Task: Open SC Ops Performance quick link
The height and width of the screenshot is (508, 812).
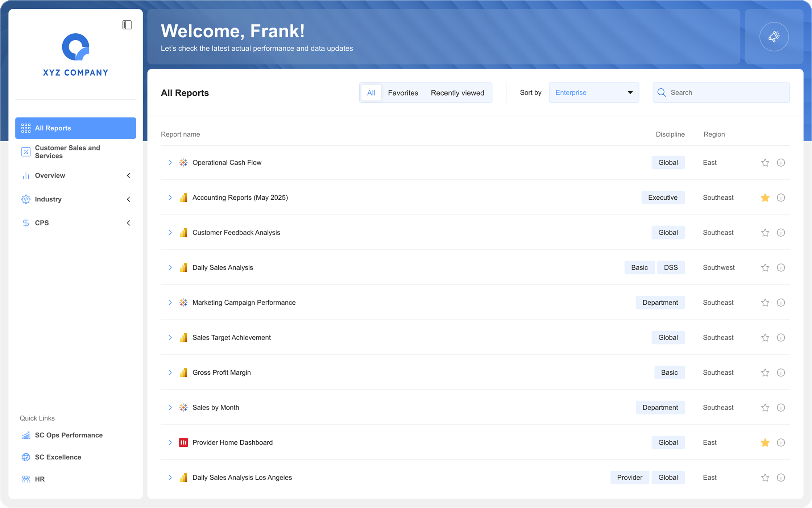Action: 68,435
